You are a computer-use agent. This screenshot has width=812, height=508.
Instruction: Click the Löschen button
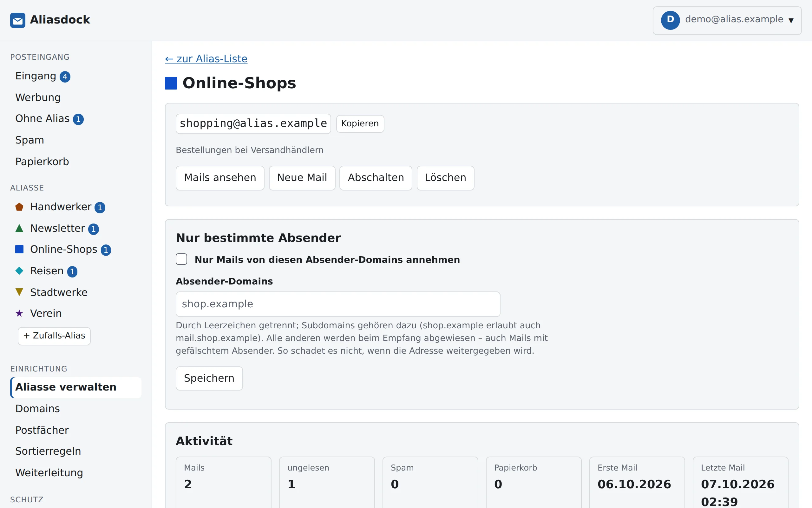446,178
